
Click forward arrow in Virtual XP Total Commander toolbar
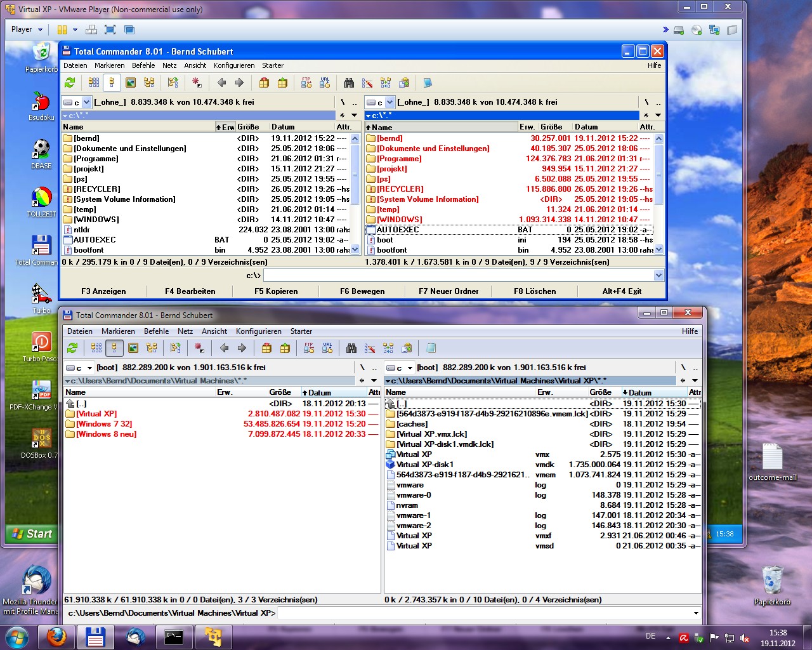[x=239, y=83]
